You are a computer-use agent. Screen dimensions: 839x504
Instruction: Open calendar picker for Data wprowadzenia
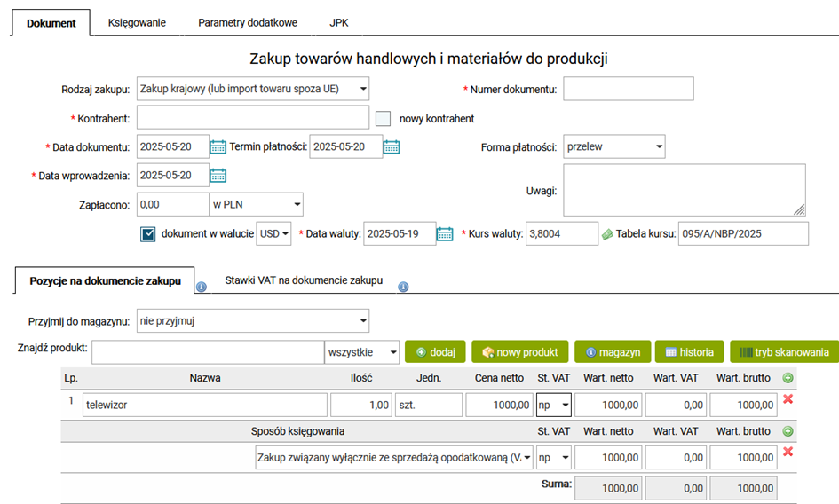click(x=218, y=176)
